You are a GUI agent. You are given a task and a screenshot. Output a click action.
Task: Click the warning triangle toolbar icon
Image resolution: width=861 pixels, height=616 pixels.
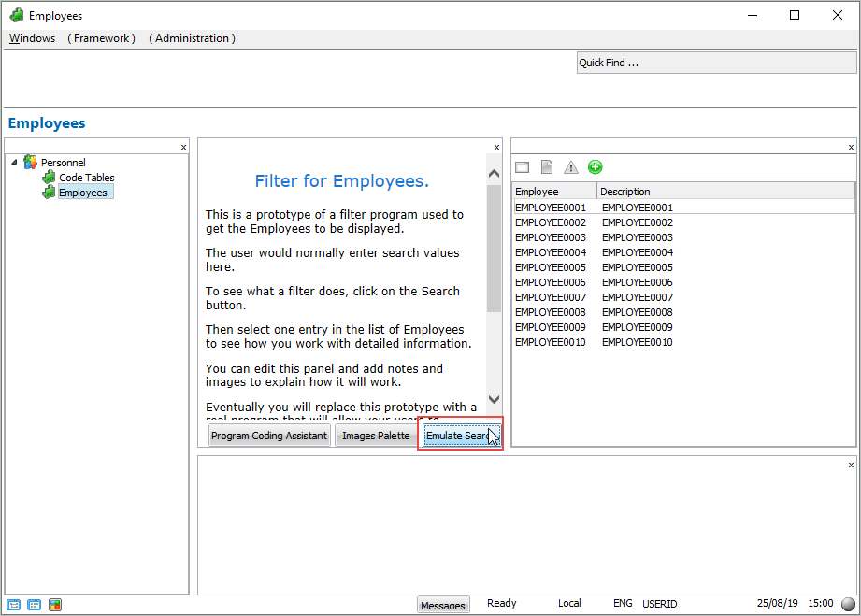pos(571,167)
